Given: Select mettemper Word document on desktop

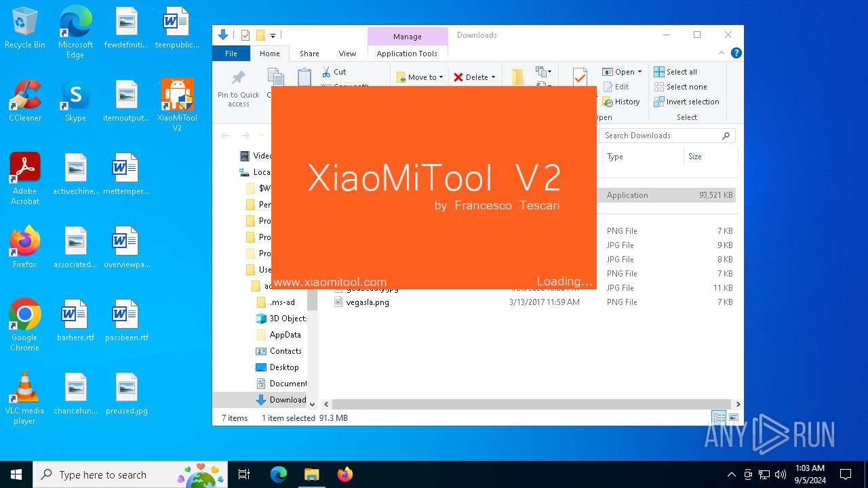Looking at the screenshot, I should [x=126, y=174].
